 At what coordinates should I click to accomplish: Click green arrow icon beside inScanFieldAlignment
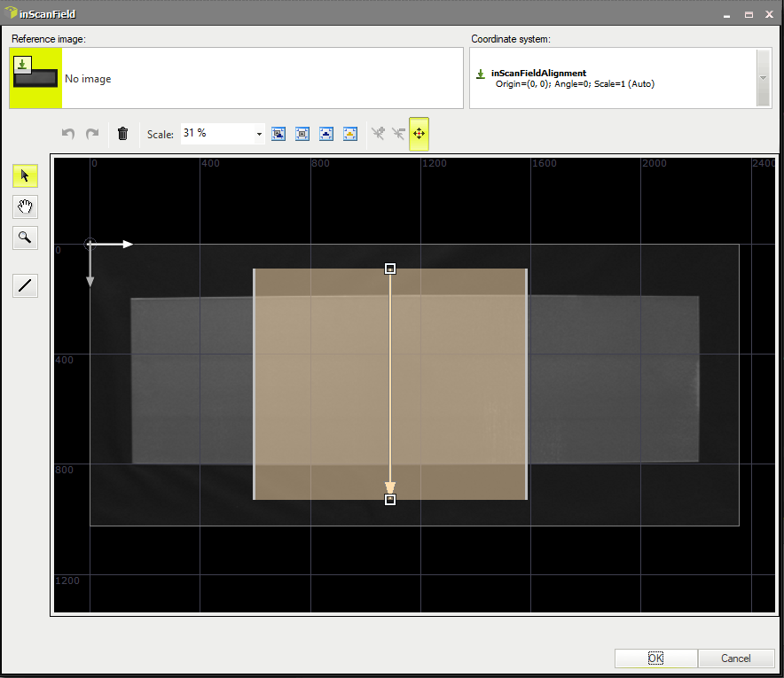(481, 74)
